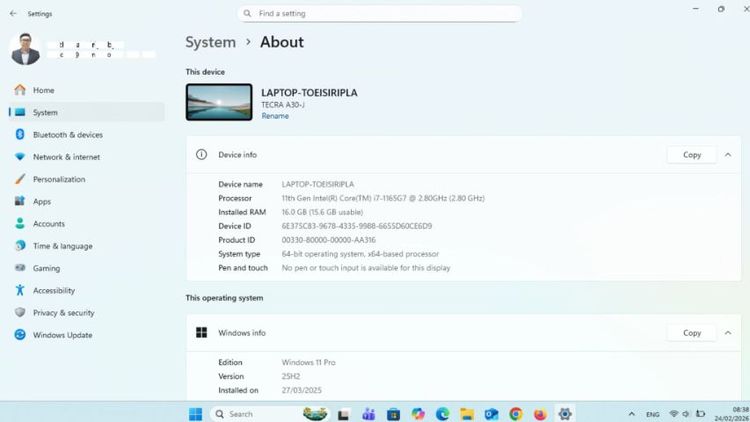The height and width of the screenshot is (422, 750).
Task: Click the Time & language globe icon
Action: point(20,245)
